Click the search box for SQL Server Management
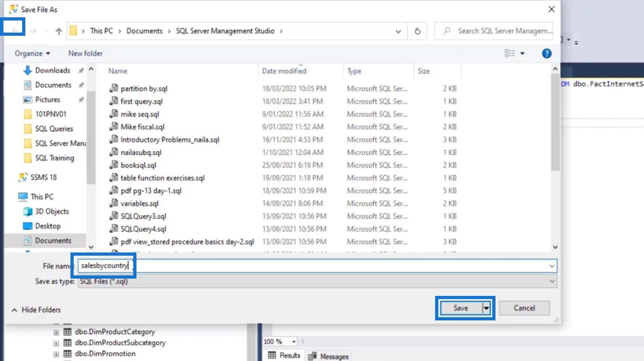 click(494, 31)
